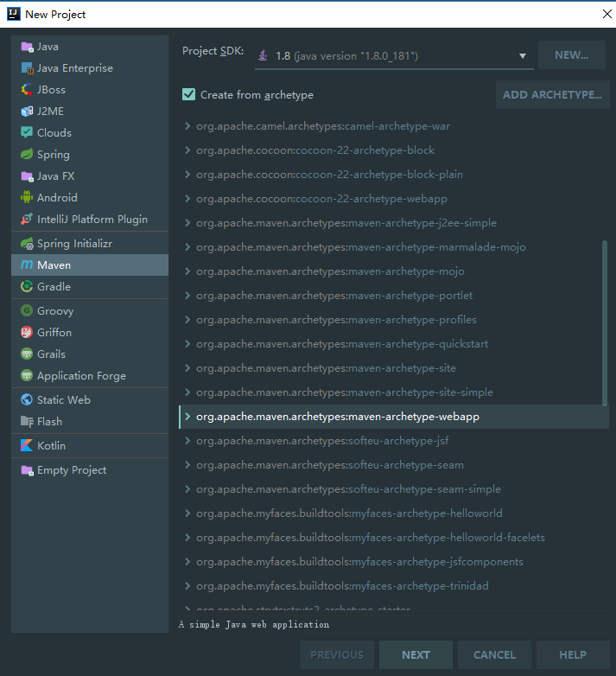616x676 pixels.
Task: Click the PREVIOUS button
Action: (x=337, y=654)
